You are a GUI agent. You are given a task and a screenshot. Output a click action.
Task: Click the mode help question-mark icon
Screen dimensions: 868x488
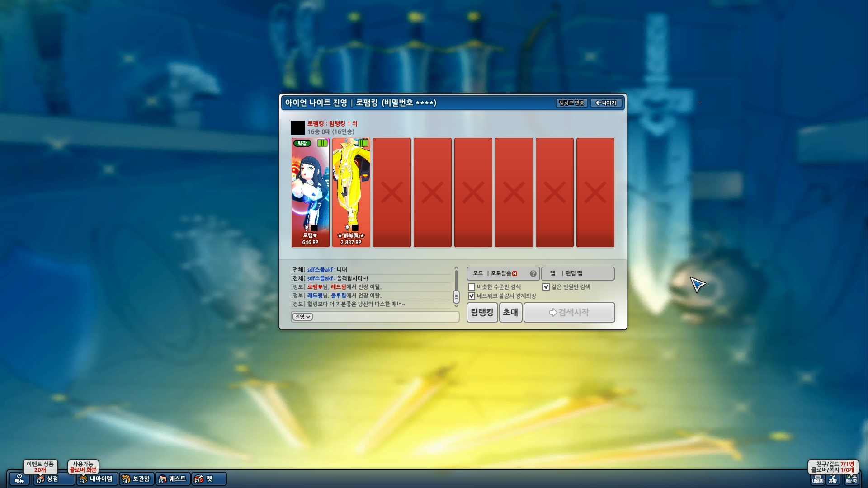click(533, 273)
